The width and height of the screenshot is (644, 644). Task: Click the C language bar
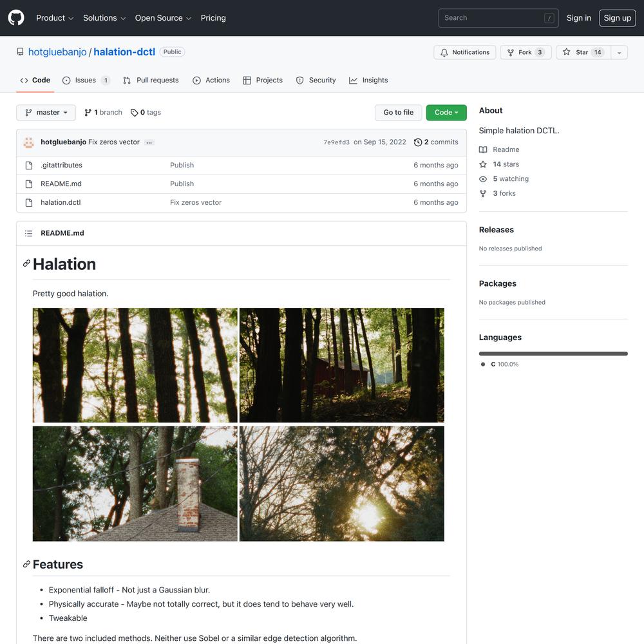[x=553, y=354]
